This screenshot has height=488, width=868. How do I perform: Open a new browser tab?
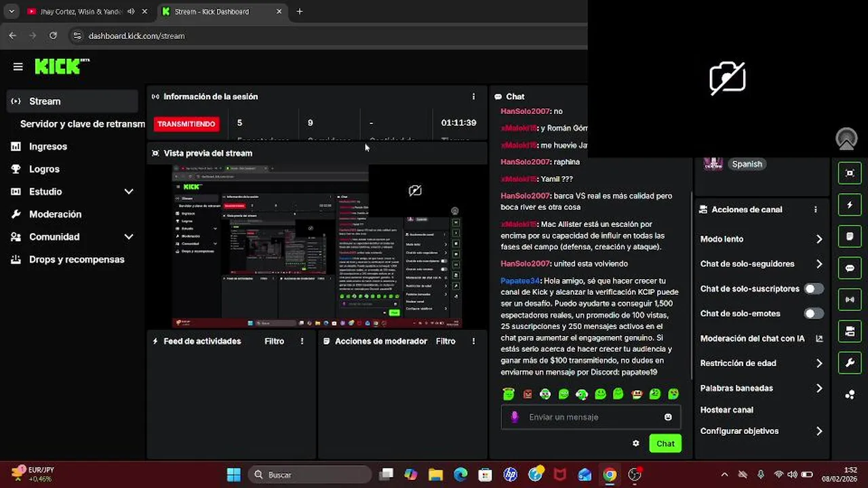300,12
